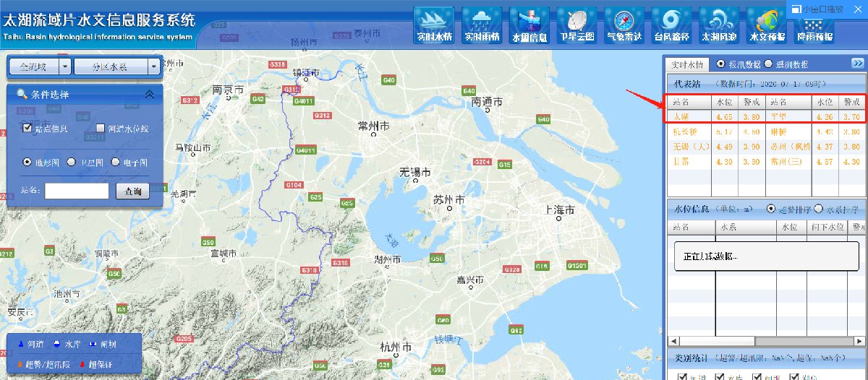Open 水量信息 water volume module

(x=529, y=25)
